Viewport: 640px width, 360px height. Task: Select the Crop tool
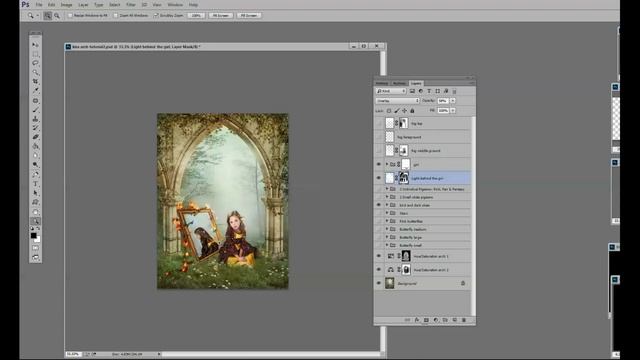tap(36, 81)
